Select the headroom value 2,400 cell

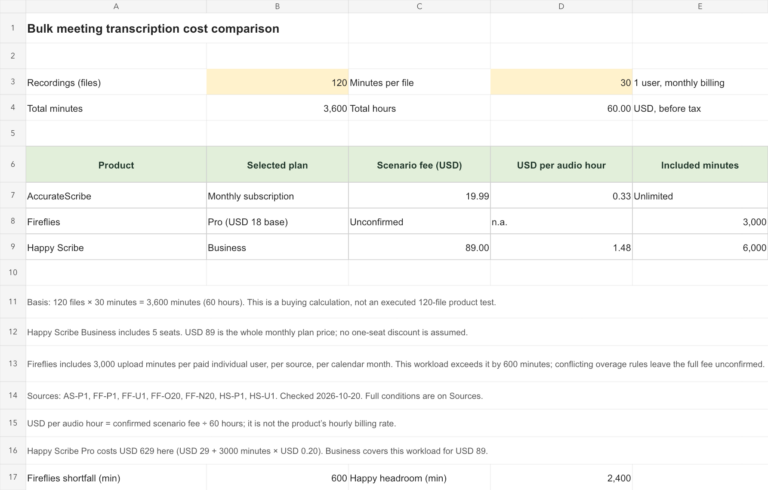point(561,478)
